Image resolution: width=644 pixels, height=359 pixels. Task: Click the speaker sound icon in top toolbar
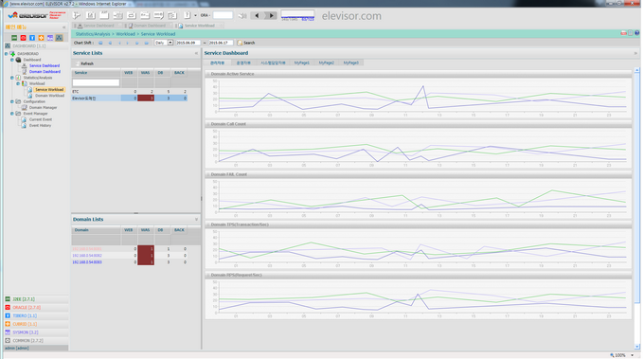click(x=242, y=15)
